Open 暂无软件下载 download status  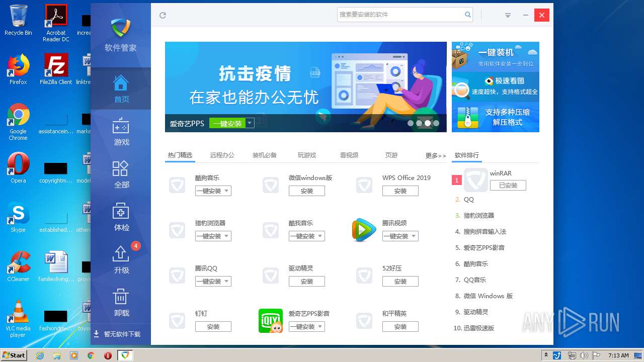tap(121, 334)
